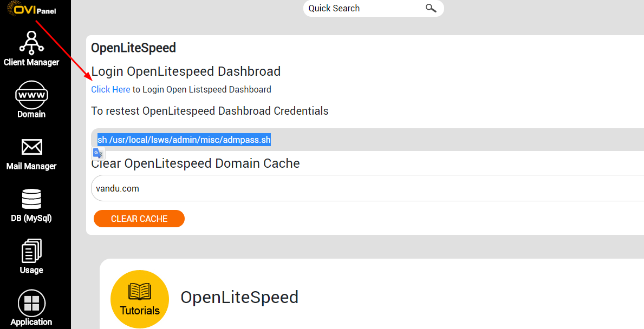Select the admpass.sh command text

click(184, 140)
